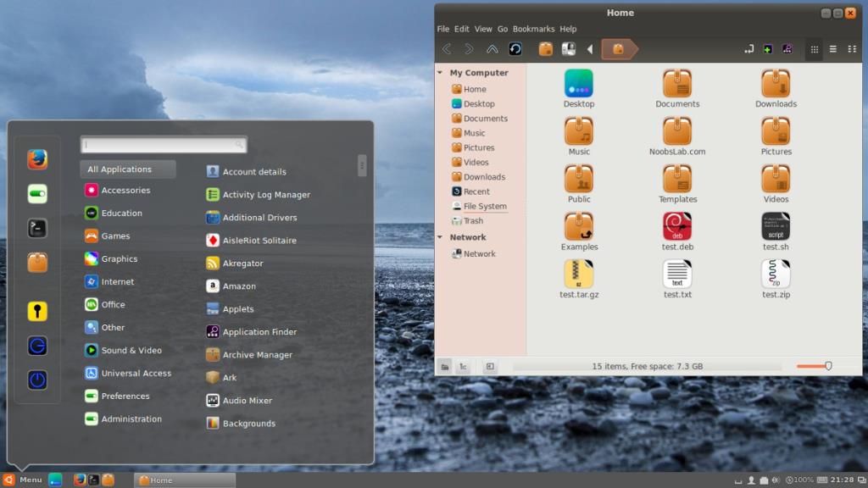Click the application menu search field
The height and width of the screenshot is (488, 868).
(x=164, y=145)
